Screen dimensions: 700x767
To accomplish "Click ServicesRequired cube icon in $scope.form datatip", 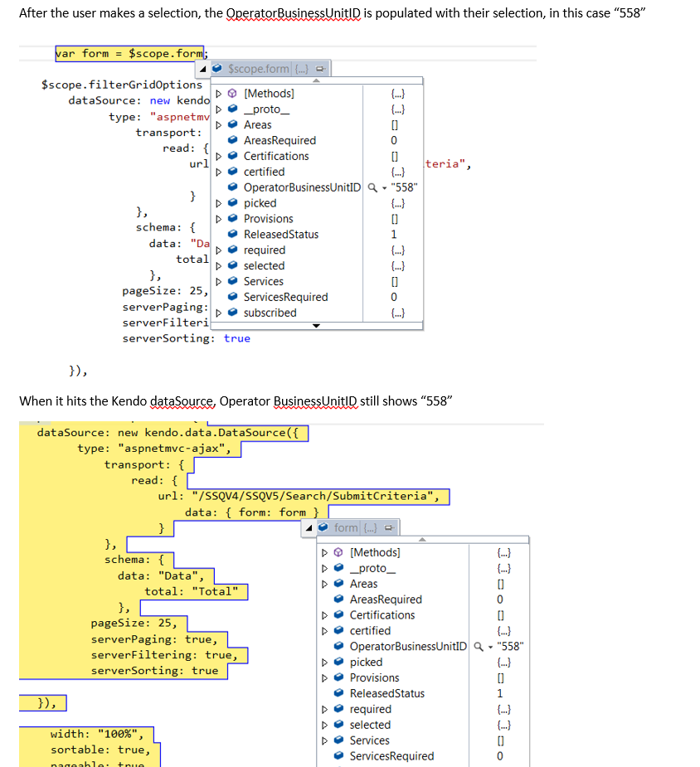I will pos(233,297).
